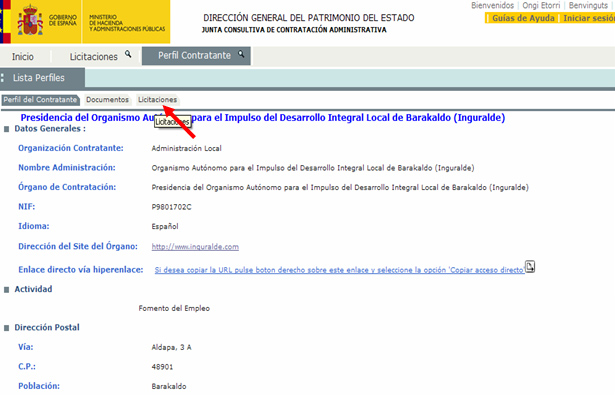Select Bienvenidos language option
The image size is (615, 395).
coord(492,5)
